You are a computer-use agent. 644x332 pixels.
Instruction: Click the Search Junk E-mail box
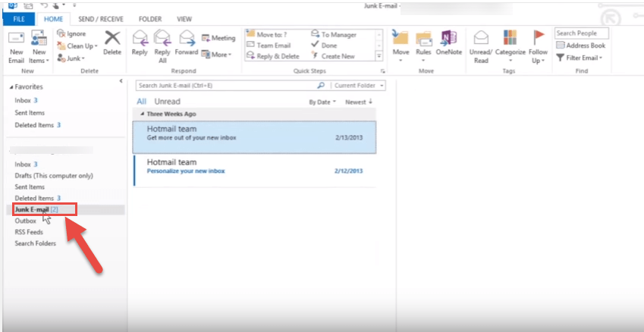pyautogui.click(x=226, y=86)
